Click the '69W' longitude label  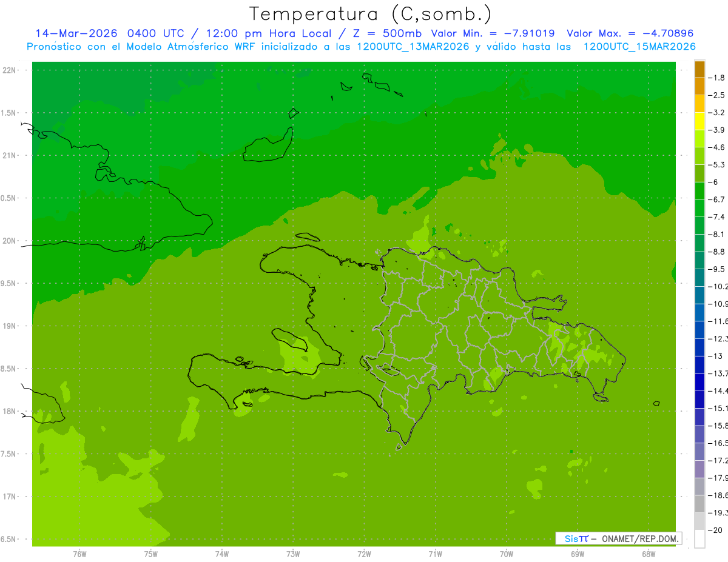(x=577, y=554)
